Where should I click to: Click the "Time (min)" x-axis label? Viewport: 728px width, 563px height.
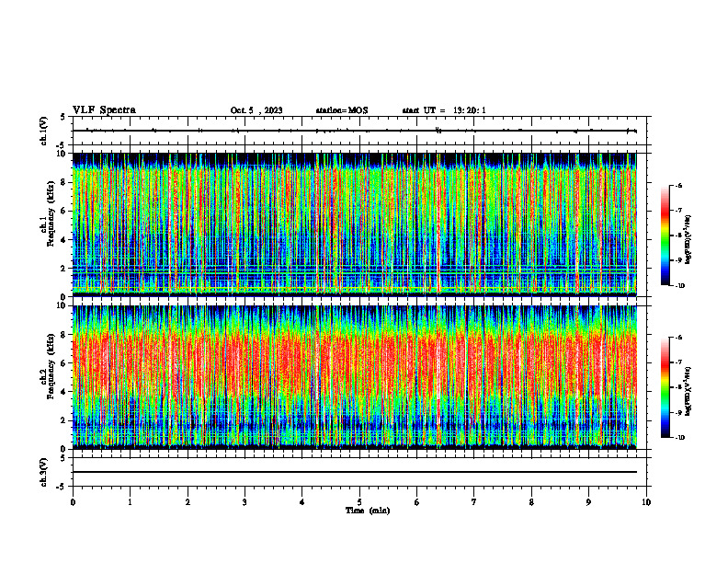(368, 511)
